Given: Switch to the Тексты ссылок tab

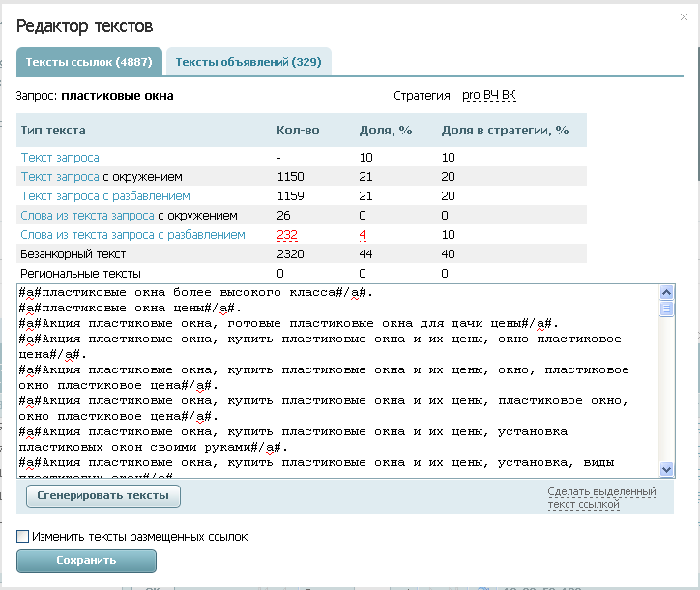Looking at the screenshot, I should tap(88, 62).
